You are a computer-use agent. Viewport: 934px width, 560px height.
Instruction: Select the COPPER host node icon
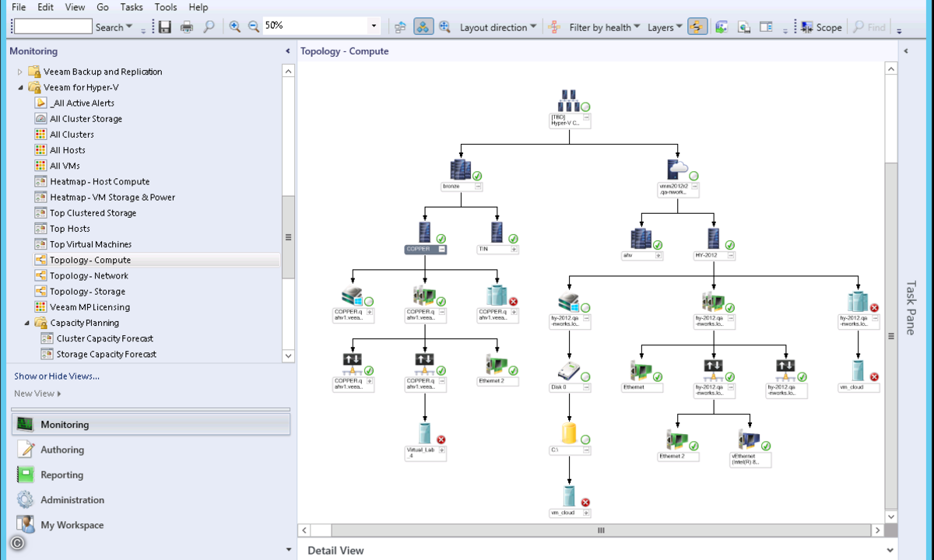point(425,232)
